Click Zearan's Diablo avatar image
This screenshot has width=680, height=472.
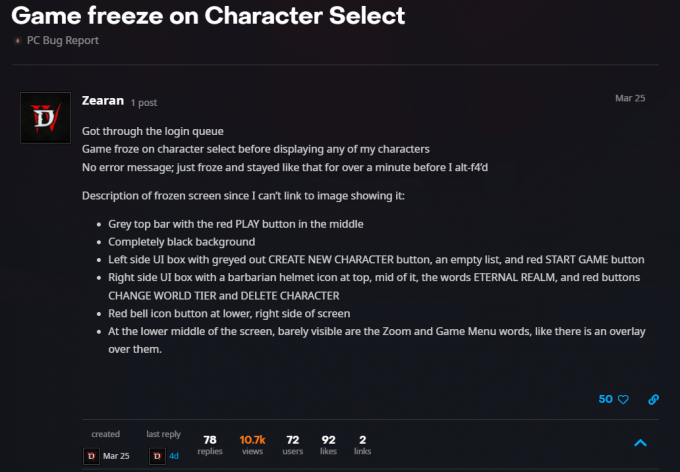[x=45, y=118]
